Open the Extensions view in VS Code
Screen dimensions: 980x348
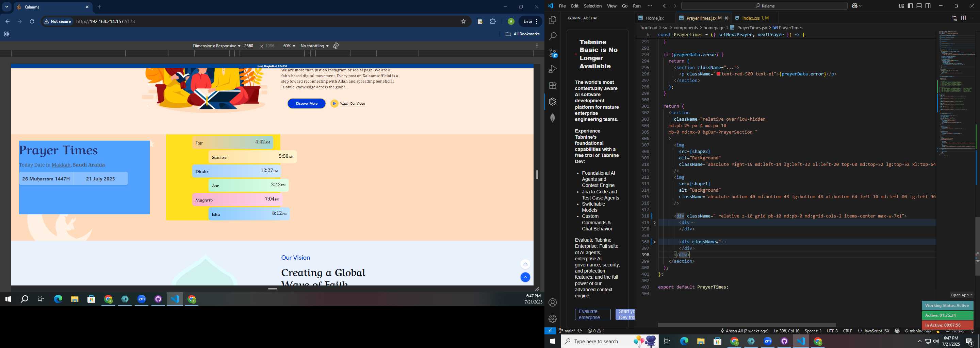point(552,86)
